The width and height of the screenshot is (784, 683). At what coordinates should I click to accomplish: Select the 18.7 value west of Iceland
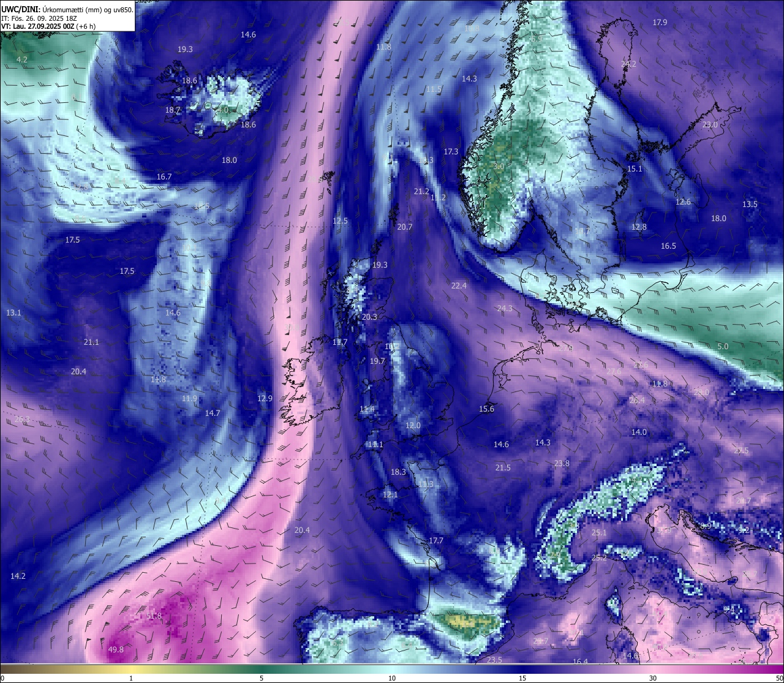173,110
